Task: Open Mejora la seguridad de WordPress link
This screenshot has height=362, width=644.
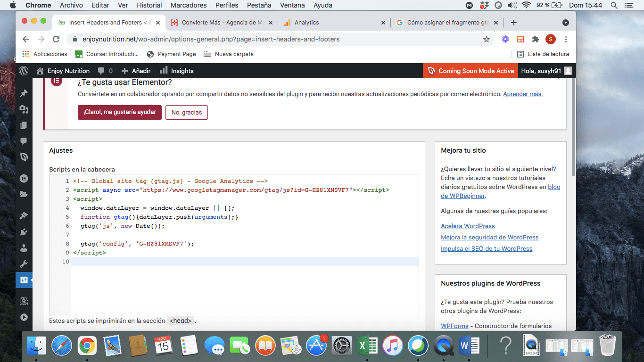Action: point(489,237)
